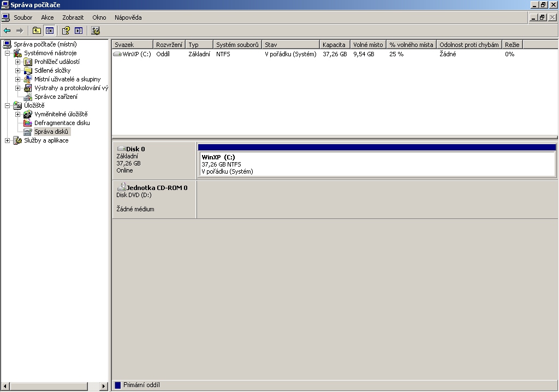This screenshot has width=559, height=392.
Task: Click the disk settings/rescan toolbar icon
Action: pos(95,31)
